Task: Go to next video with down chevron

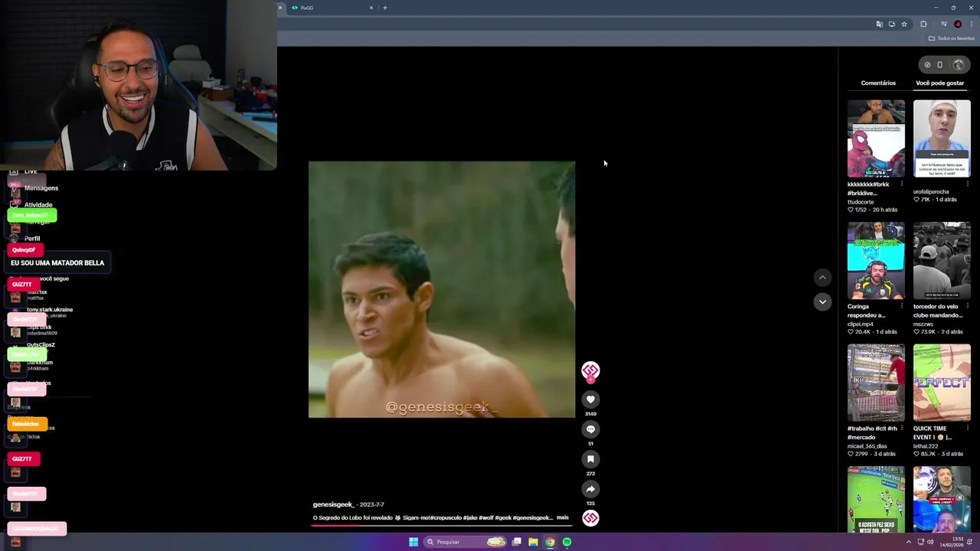Action: pyautogui.click(x=822, y=302)
